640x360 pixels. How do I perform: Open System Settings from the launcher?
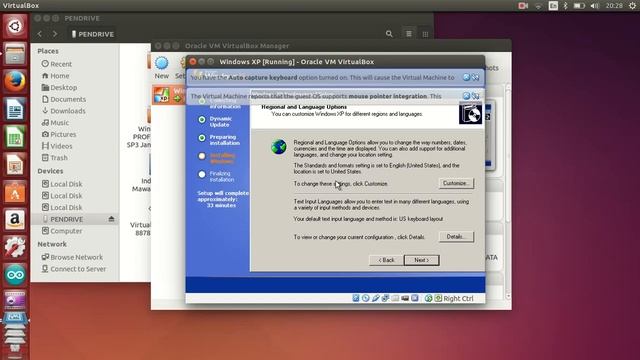click(15, 247)
